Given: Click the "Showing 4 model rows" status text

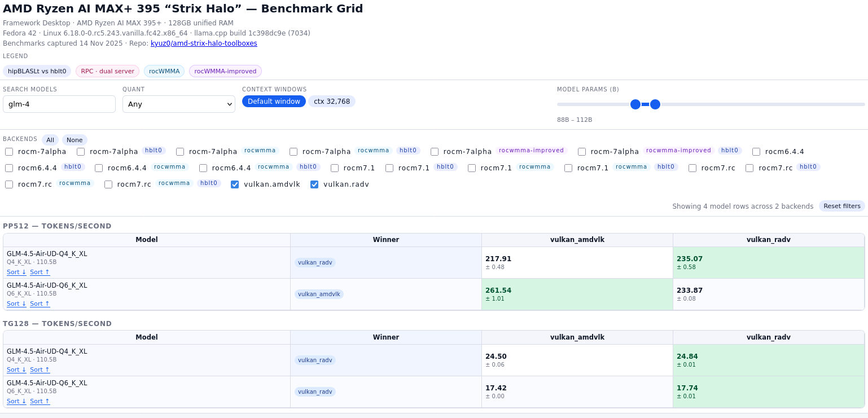Looking at the screenshot, I should point(743,206).
